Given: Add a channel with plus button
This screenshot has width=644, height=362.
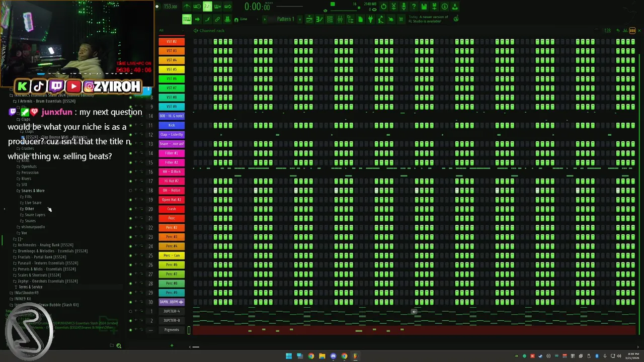Looking at the screenshot, I should click(172, 345).
